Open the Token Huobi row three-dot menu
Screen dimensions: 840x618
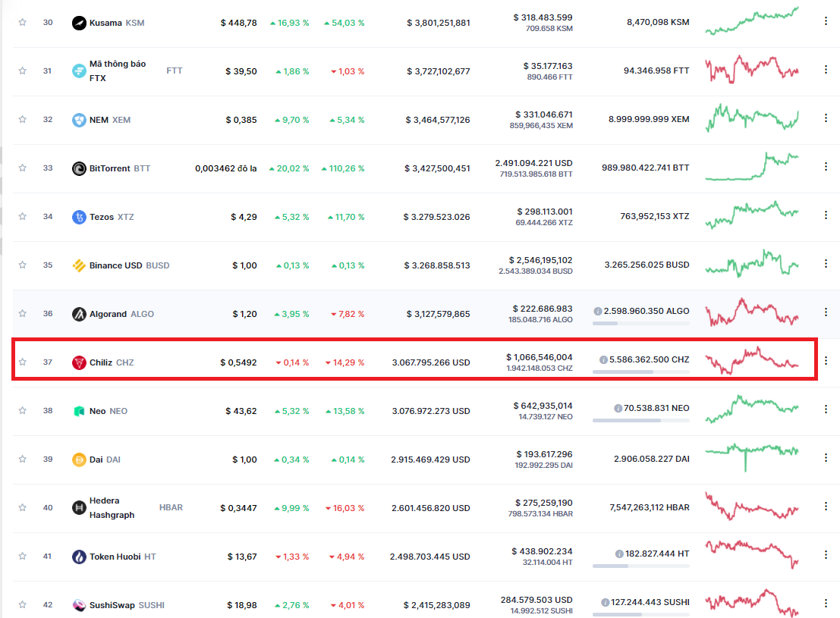826,555
